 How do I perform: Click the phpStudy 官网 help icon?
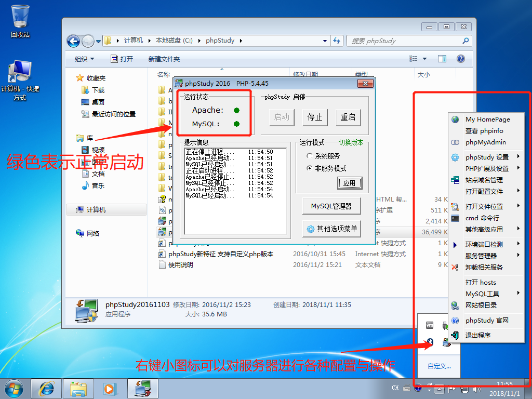click(x=455, y=321)
